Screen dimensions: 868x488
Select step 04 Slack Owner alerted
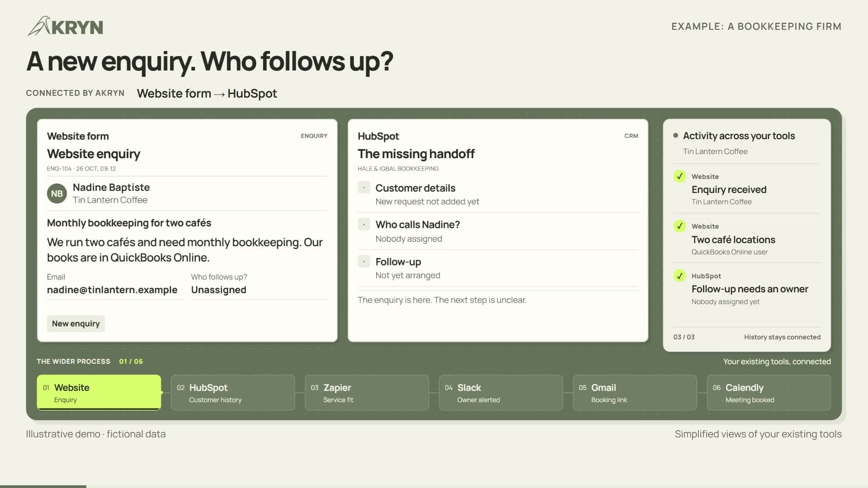tap(501, 393)
